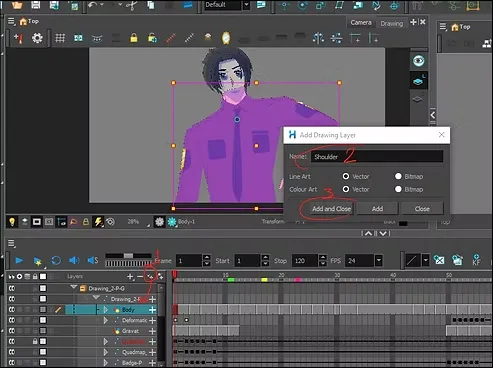Click the Add and Close button
Viewport: 493px width, 368px height.
click(x=331, y=209)
